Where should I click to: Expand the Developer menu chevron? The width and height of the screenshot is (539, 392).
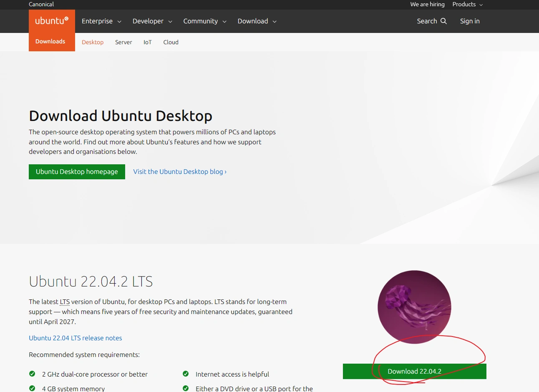(170, 22)
